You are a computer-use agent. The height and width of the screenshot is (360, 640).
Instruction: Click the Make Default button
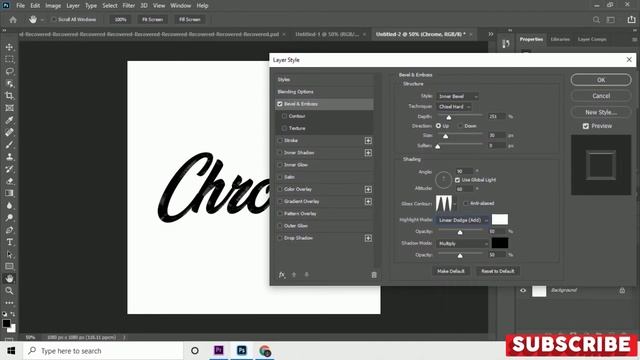tap(451, 271)
